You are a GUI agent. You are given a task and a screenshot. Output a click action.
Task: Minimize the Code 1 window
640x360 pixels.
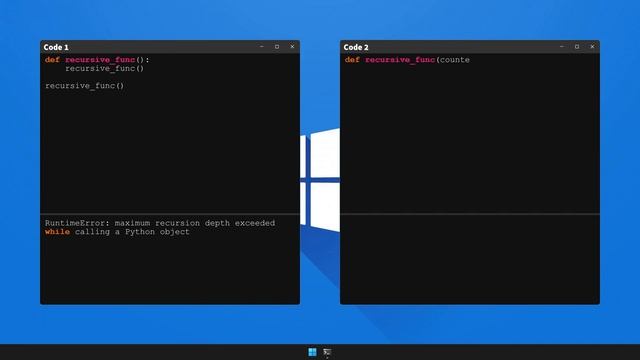click(x=262, y=47)
